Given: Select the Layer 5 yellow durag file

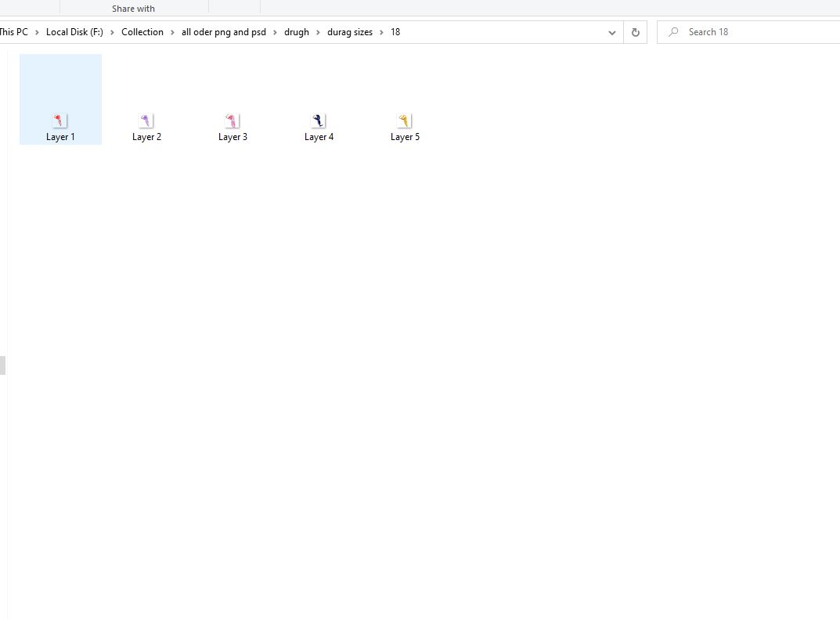Looking at the screenshot, I should pos(405,121).
